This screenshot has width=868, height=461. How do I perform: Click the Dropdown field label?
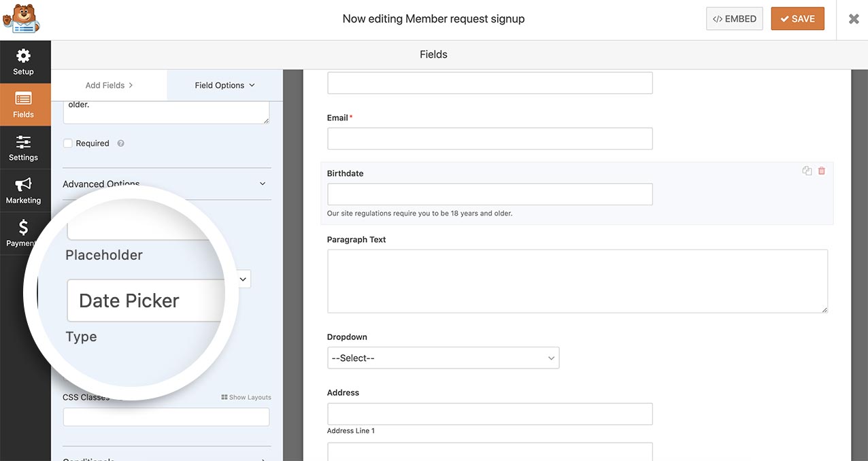(x=347, y=337)
